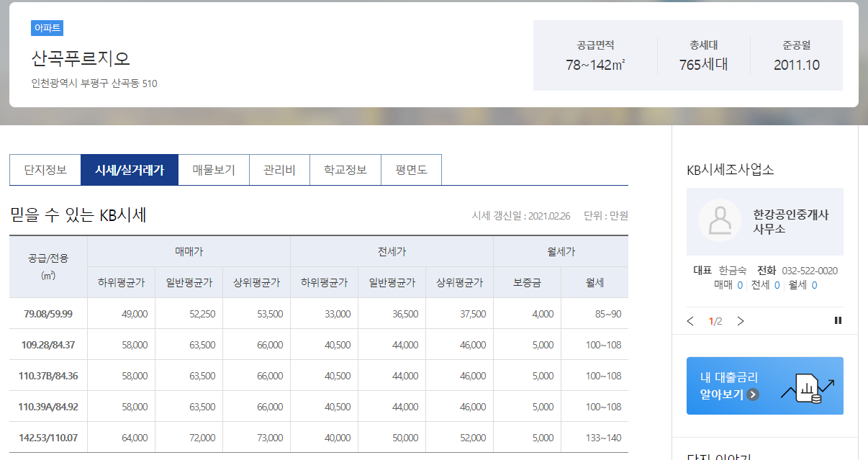Click 73,000 상위평균가 in 142.53 row
868x460 pixels.
tap(270, 438)
